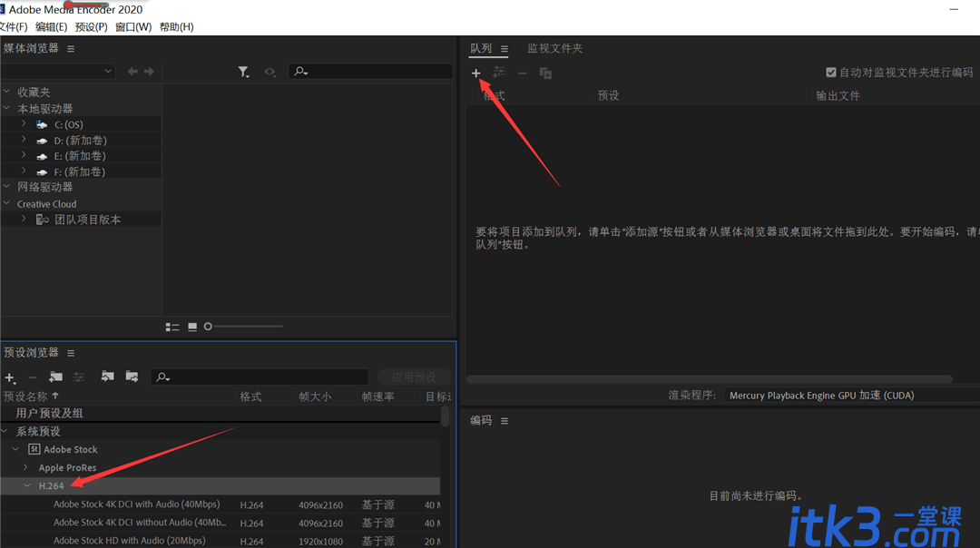980x548 pixels.
Task: Open the Media Browser panel menu icon
Action: coord(71,49)
